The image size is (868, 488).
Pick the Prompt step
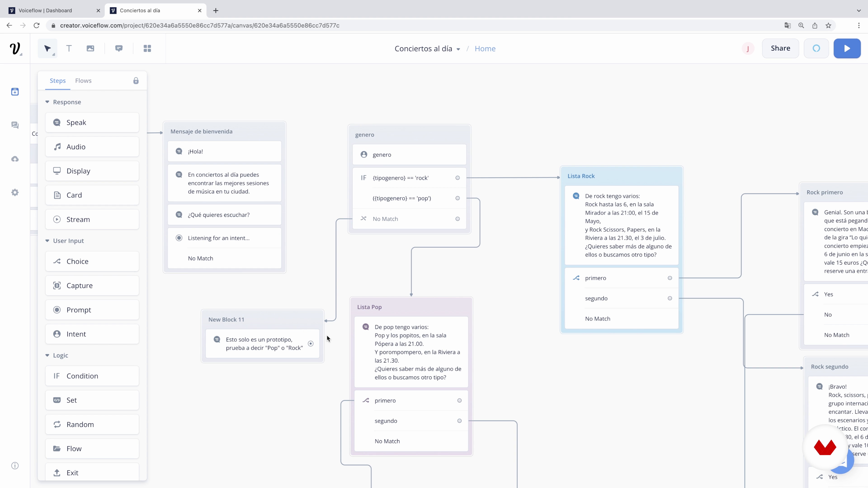coord(92,310)
